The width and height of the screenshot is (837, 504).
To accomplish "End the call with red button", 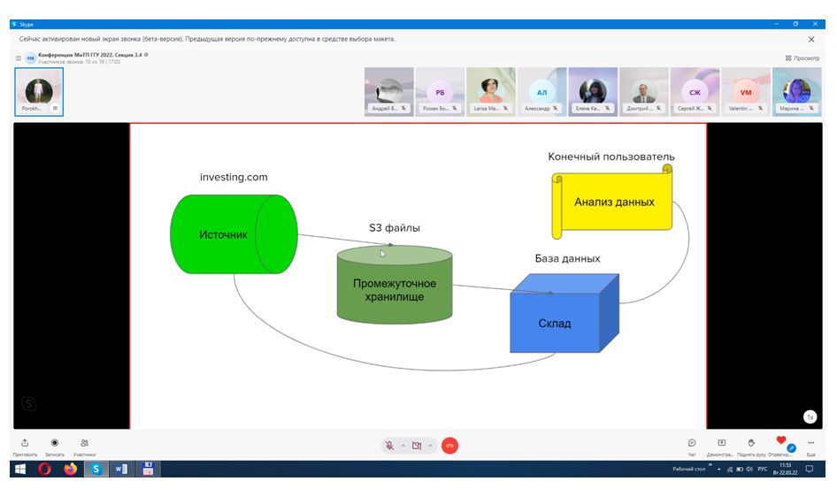I will (449, 446).
